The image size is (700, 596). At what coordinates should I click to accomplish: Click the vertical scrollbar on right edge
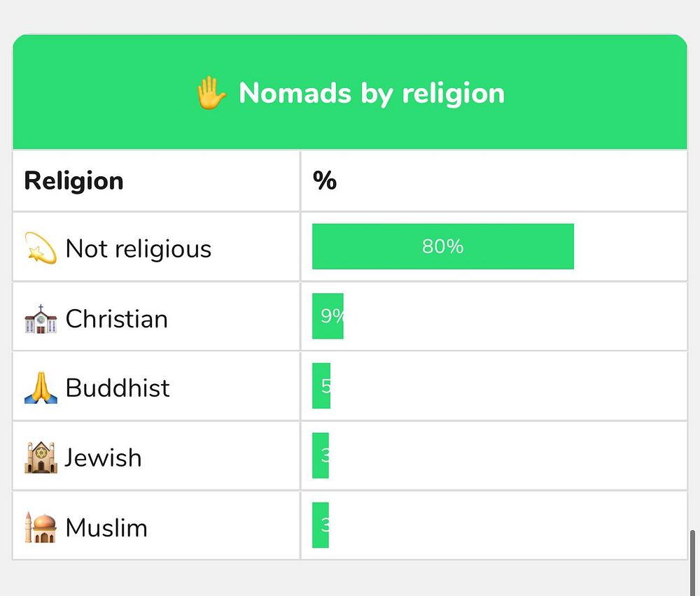(693, 561)
